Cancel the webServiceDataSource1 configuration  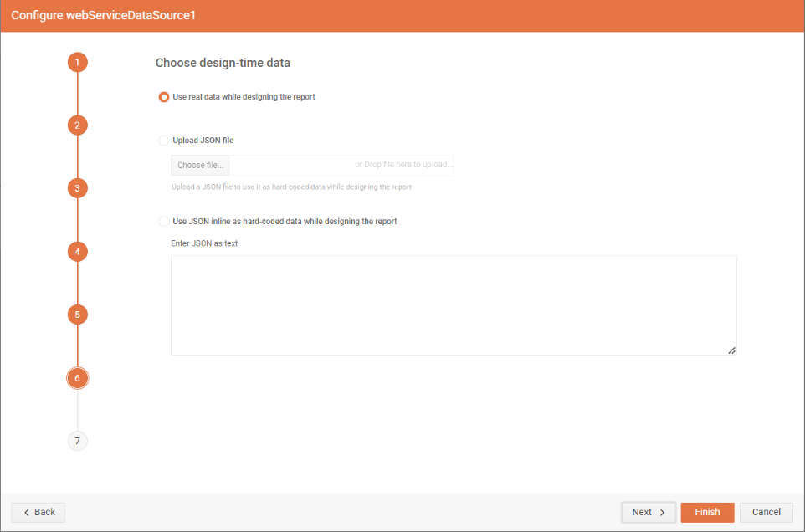pyautogui.click(x=766, y=512)
